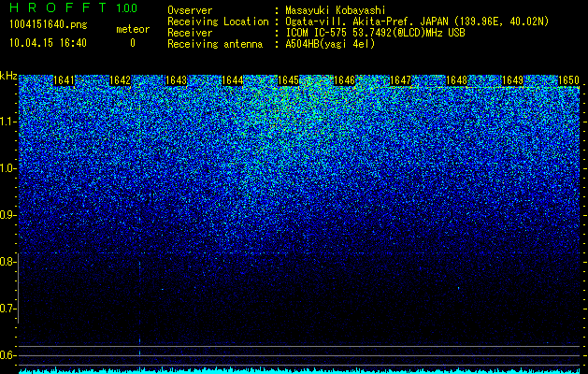Click the 1645 time marker

tap(288, 80)
